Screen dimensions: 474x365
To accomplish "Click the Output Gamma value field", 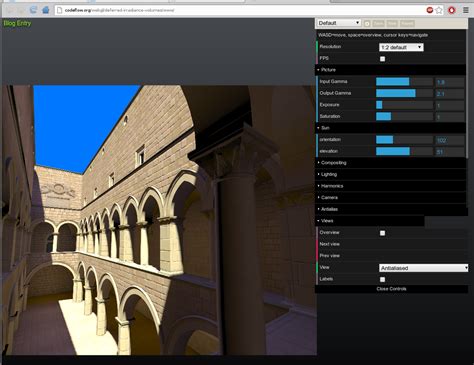I will (x=450, y=94).
